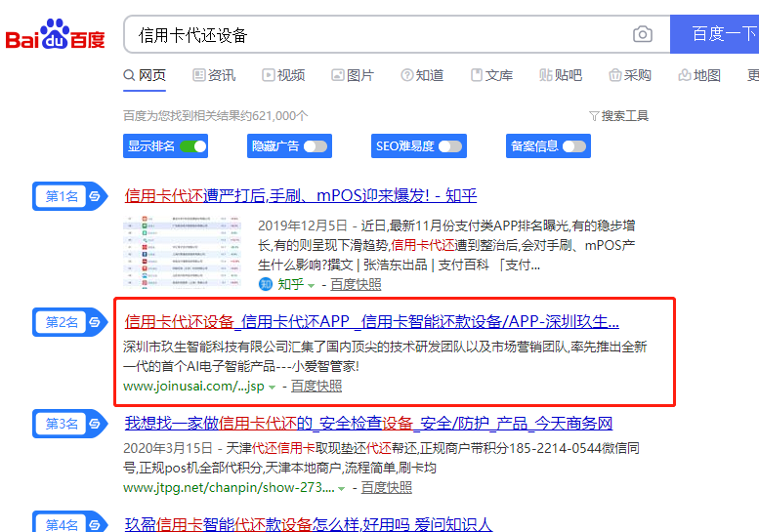Screen dimensions: 759x532
Task: Switch to the 资讯 tab
Action: (214, 75)
